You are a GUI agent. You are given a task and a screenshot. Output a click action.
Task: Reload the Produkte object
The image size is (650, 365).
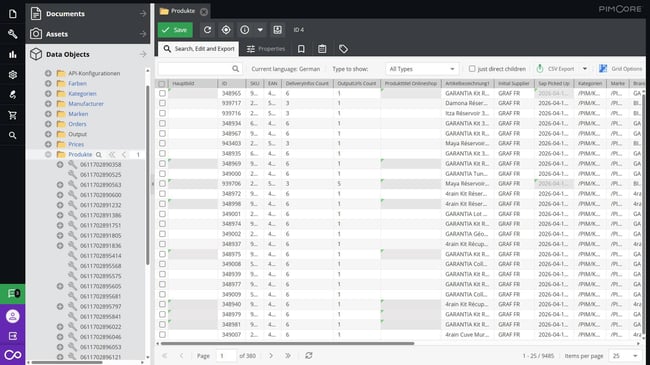click(207, 30)
